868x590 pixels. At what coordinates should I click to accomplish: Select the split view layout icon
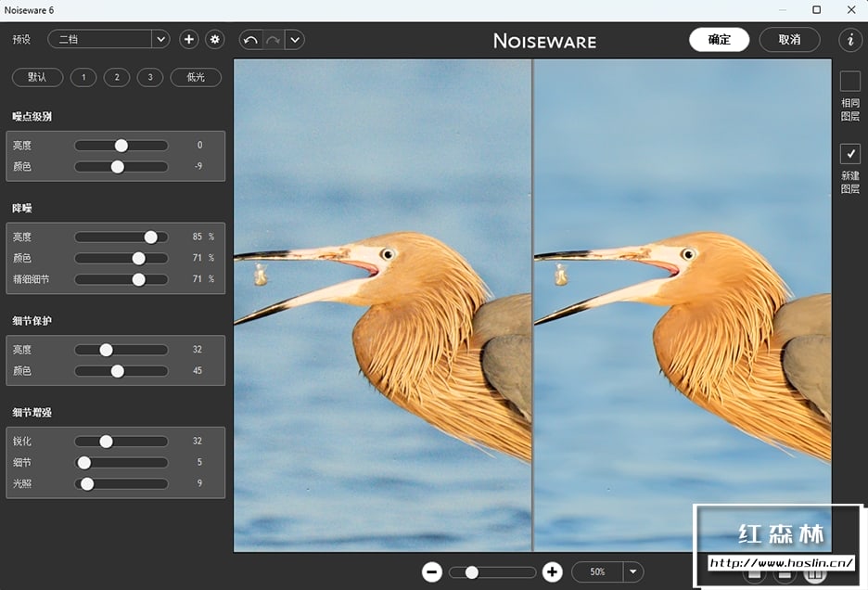tap(814, 574)
